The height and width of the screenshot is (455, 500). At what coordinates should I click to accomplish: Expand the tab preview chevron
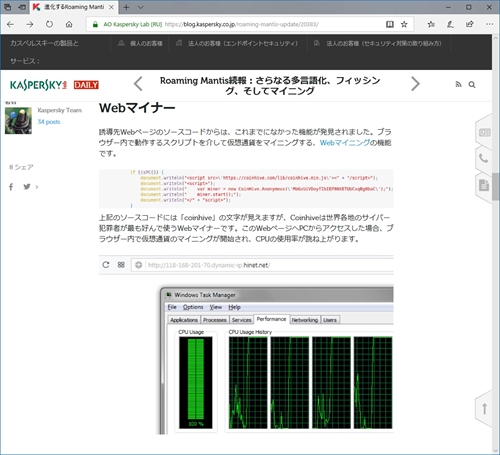click(141, 7)
